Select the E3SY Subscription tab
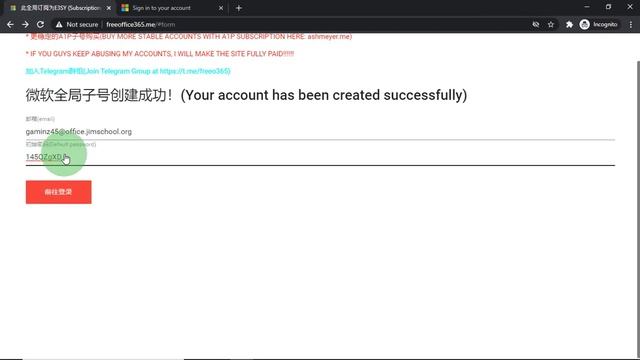640x360 pixels. pyautogui.click(x=60, y=8)
